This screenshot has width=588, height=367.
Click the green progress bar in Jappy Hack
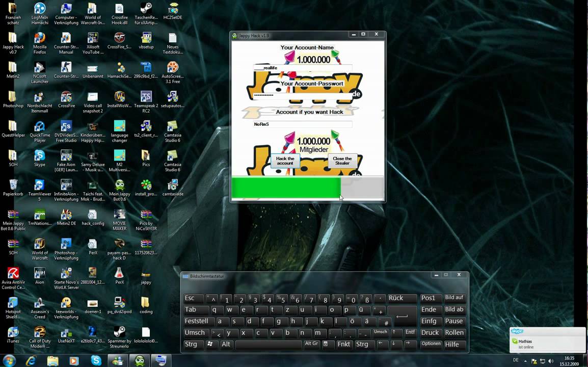[286, 187]
